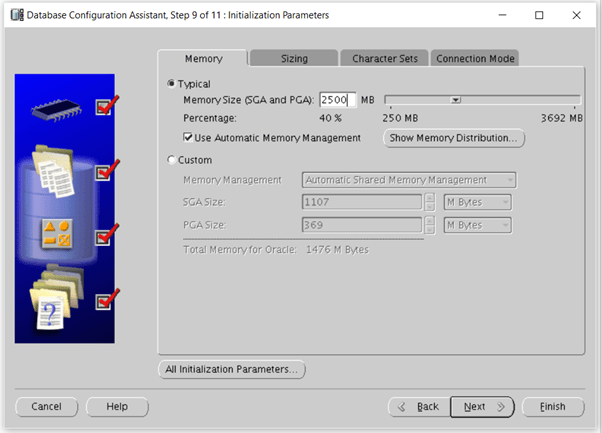Click the memory chip icon in sidebar
The width and height of the screenshot is (602, 433).
pos(58,108)
